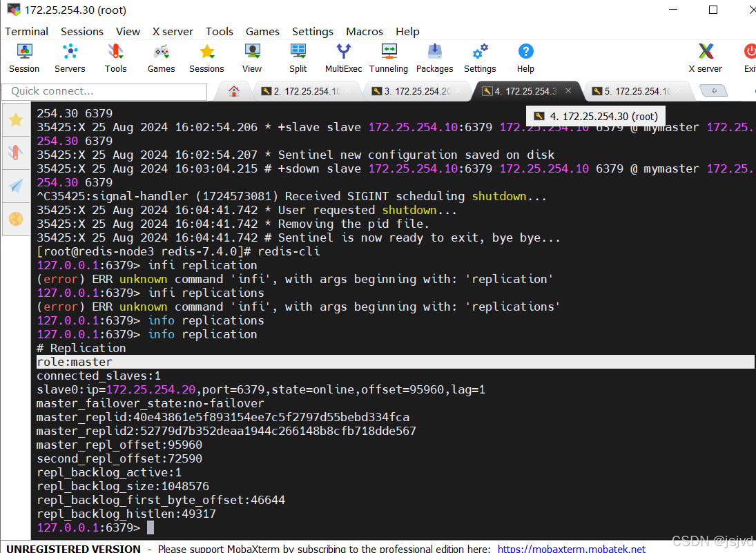
Task: Close tab 5 using its X
Action: tap(679, 90)
